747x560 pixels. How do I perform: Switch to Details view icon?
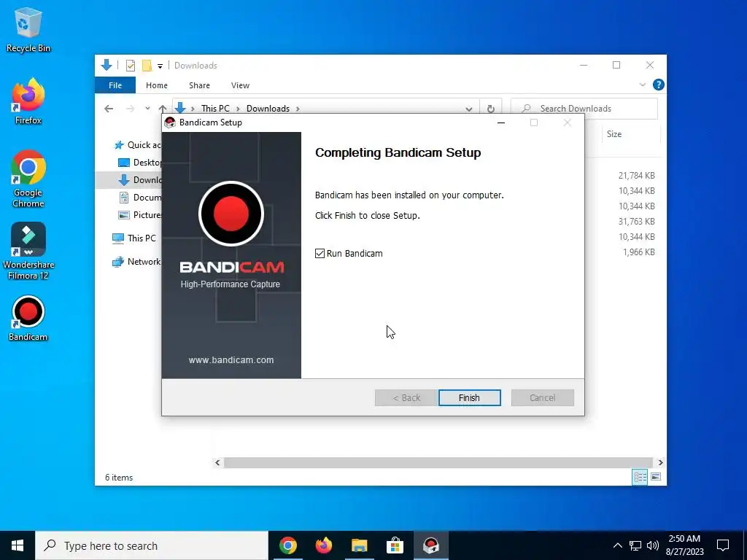point(640,477)
